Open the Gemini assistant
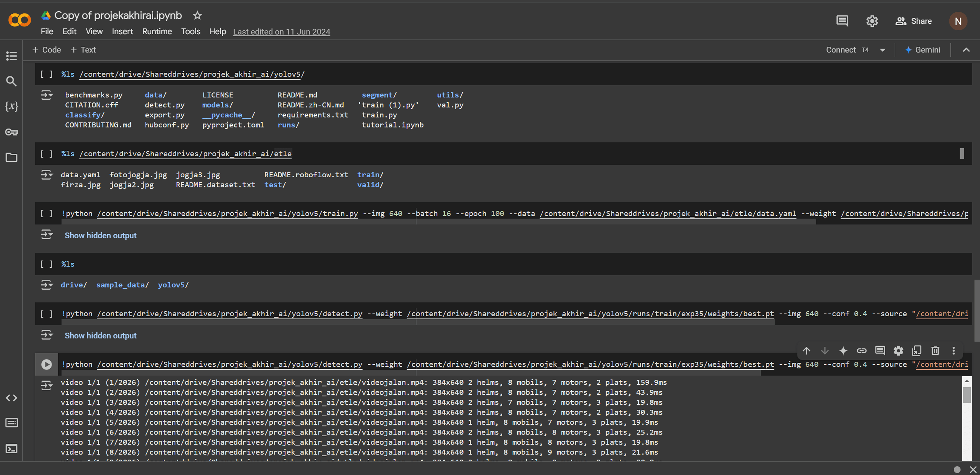 click(x=923, y=50)
